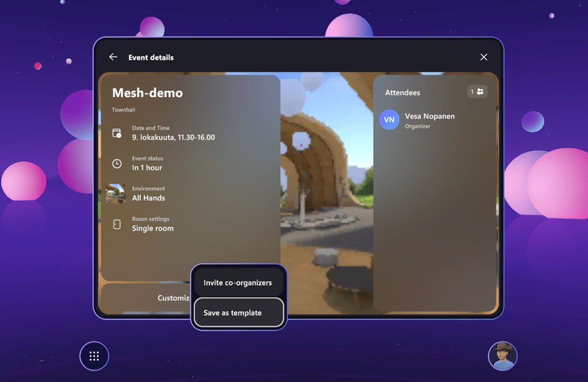Open the All Hands environment thumbnail

116,194
